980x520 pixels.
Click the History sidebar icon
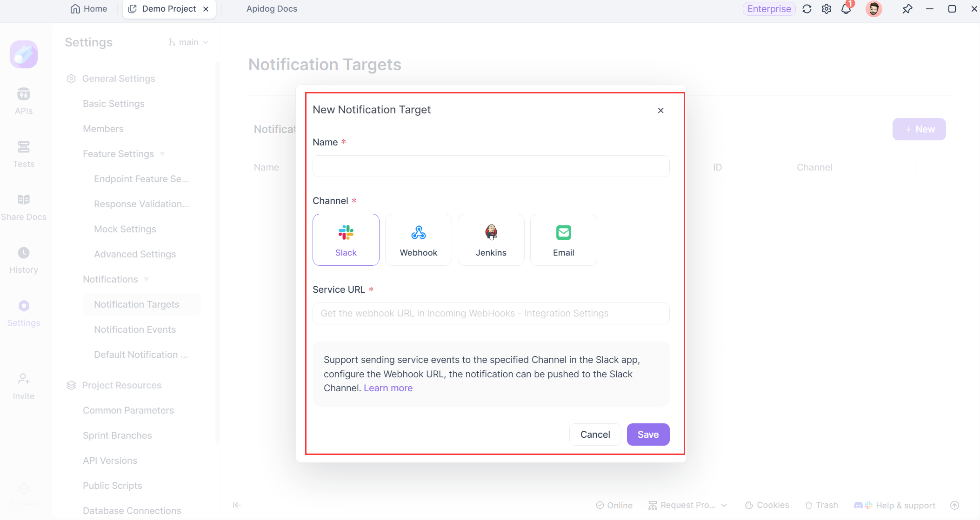point(24,252)
